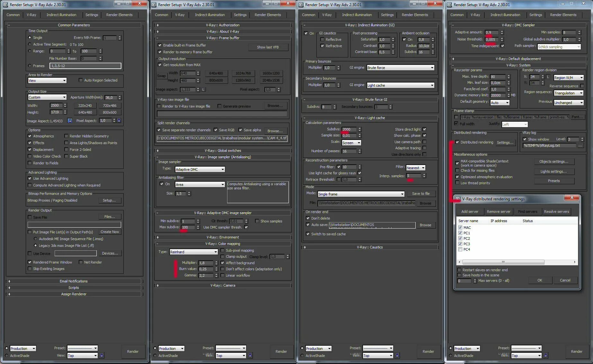
Task: Confirm distributed rendering settings with OK
Action: (540, 280)
